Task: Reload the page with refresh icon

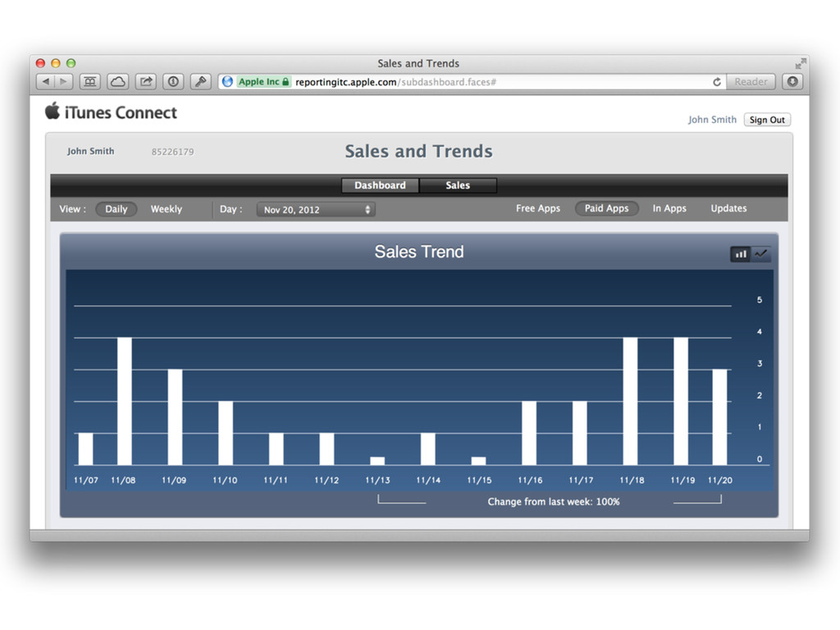Action: 717,82
